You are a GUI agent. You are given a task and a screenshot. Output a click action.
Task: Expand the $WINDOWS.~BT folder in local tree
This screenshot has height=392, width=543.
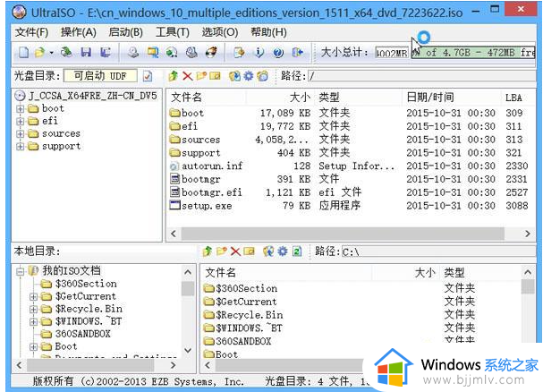tap(33, 321)
